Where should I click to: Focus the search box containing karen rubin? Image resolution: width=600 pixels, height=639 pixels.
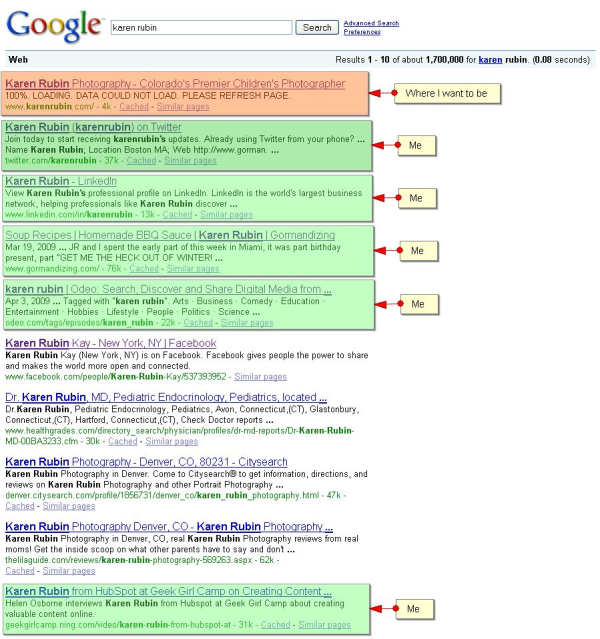coord(201,28)
